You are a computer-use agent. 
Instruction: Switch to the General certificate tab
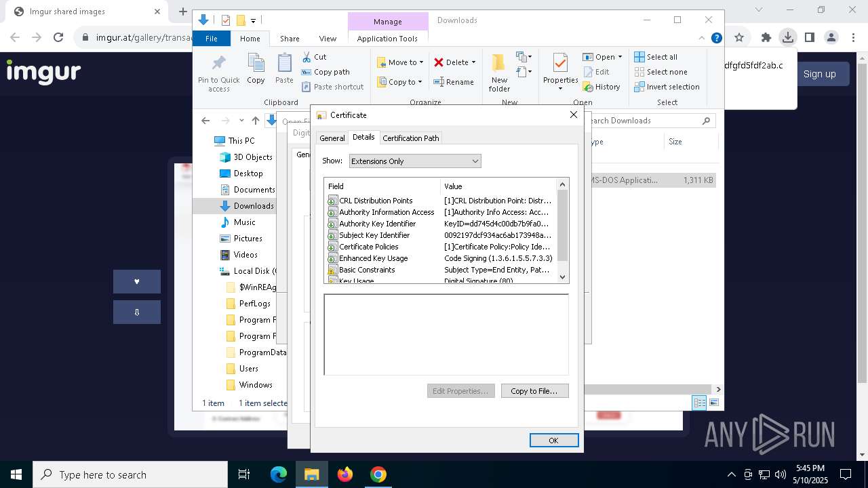(332, 138)
